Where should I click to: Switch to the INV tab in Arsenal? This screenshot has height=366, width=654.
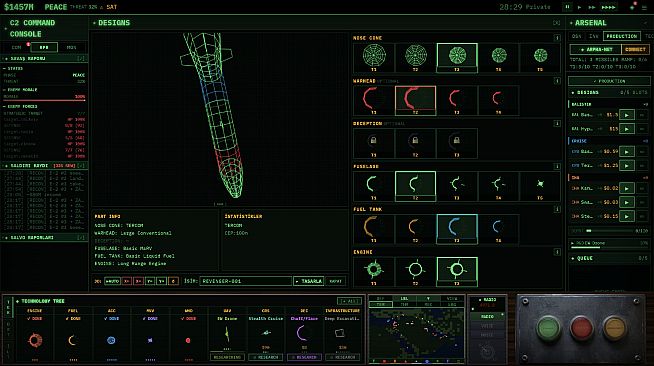point(594,36)
